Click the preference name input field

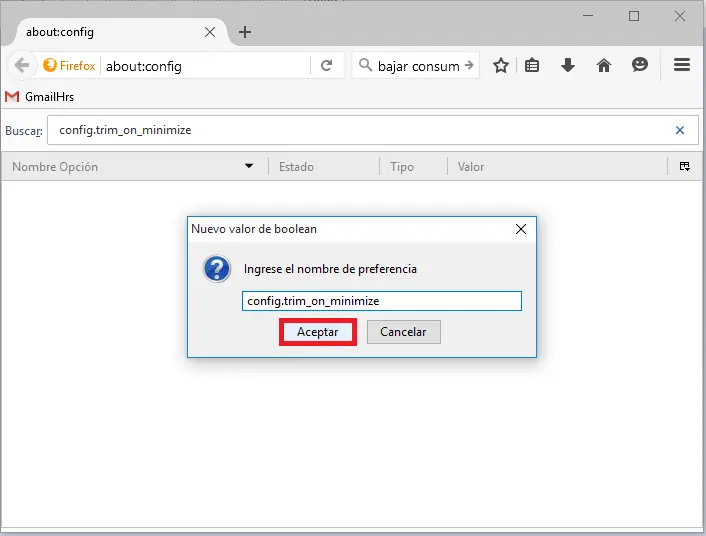382,301
